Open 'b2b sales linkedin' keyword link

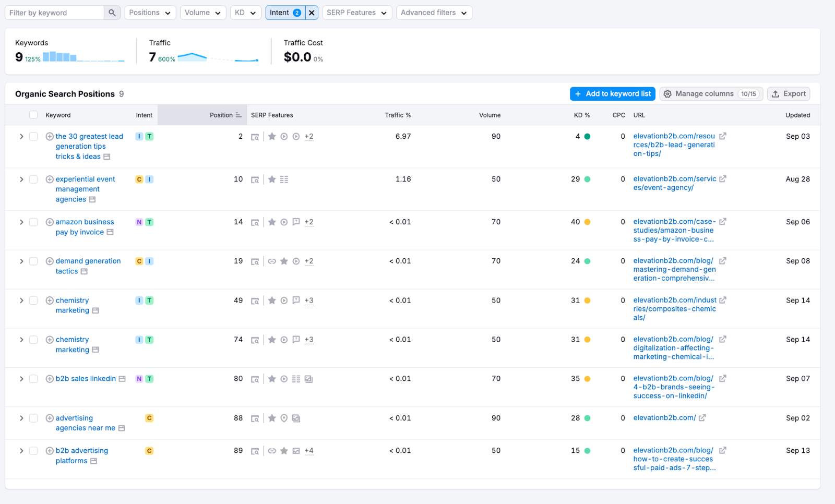point(86,379)
